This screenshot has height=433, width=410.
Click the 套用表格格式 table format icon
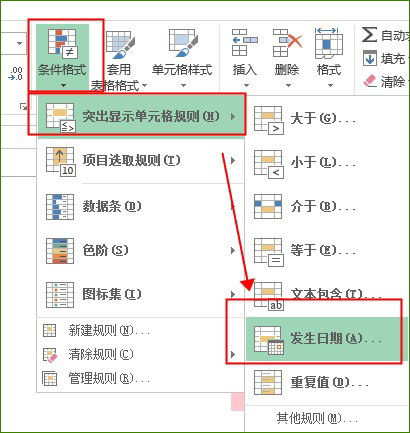120,44
